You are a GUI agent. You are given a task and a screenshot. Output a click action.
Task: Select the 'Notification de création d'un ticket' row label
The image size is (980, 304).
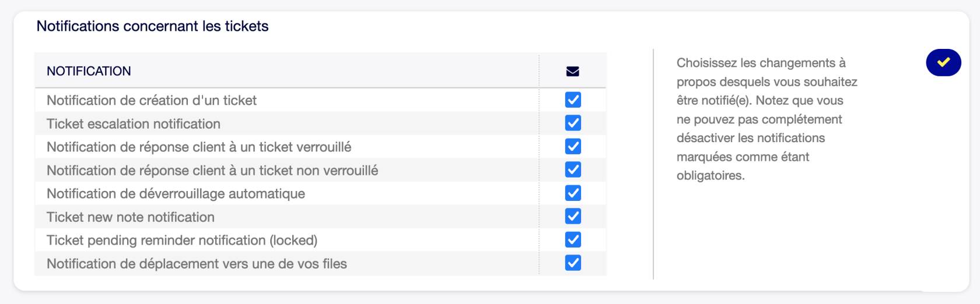[x=152, y=100]
